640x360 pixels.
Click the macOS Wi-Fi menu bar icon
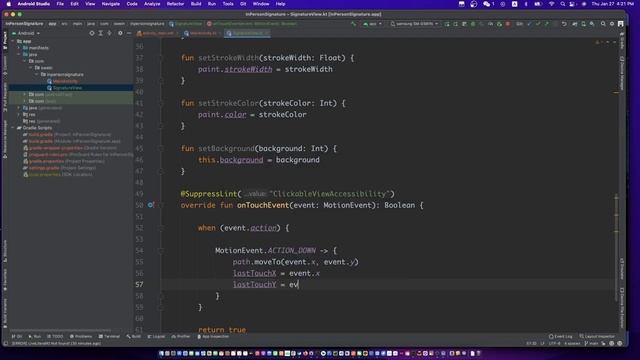pyautogui.click(x=551, y=4)
